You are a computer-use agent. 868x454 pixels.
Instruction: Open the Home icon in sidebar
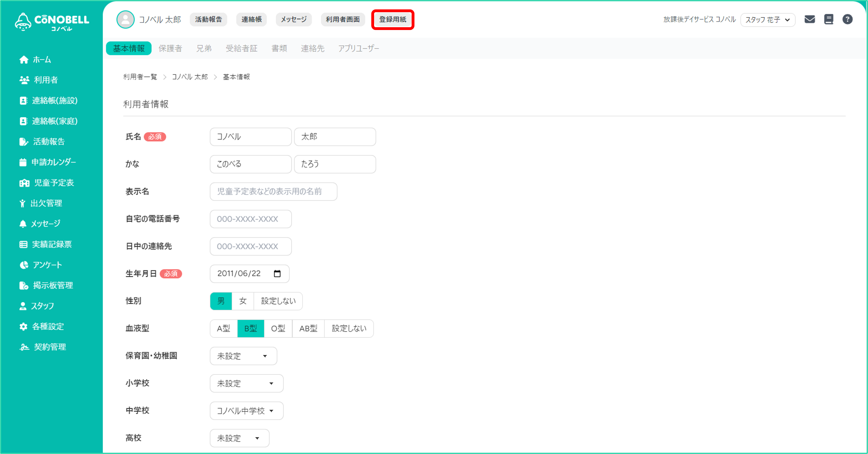23,60
